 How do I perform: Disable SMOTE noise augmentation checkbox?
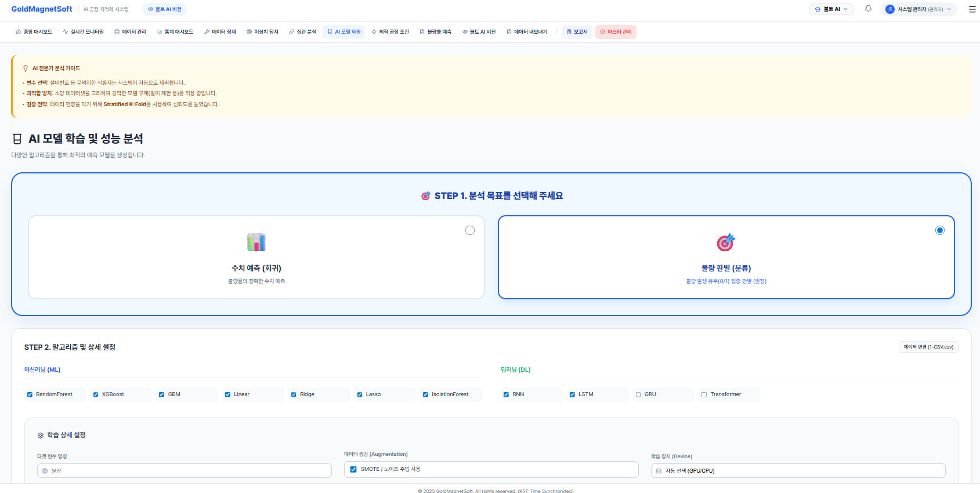pos(353,469)
